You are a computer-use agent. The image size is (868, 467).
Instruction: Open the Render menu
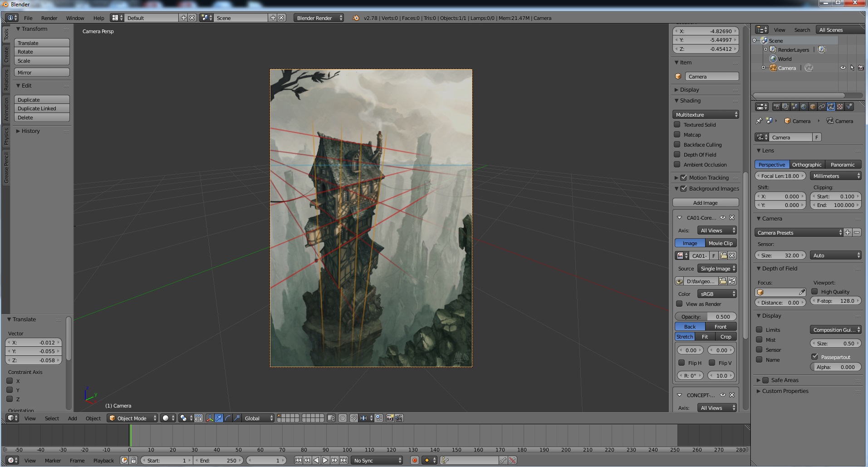point(49,18)
